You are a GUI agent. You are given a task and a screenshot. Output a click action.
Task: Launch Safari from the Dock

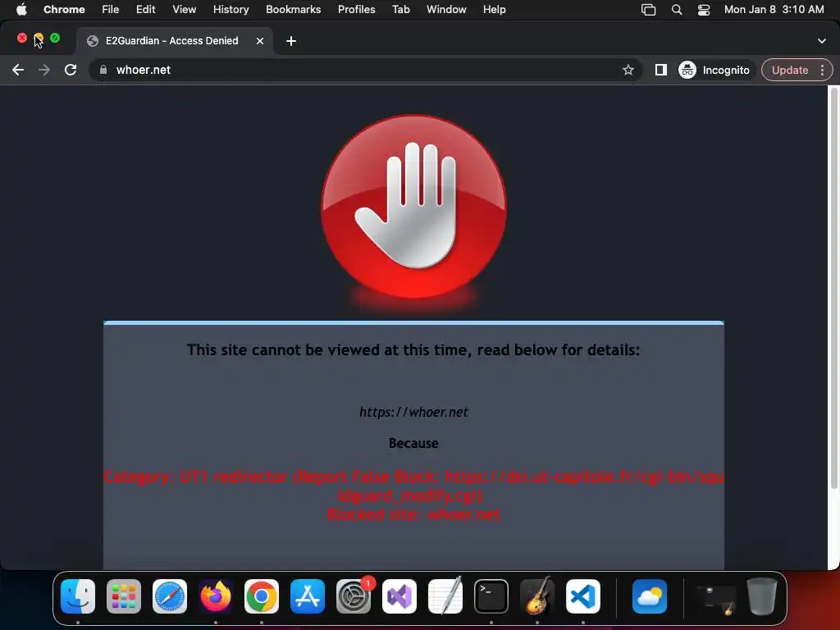(170, 596)
